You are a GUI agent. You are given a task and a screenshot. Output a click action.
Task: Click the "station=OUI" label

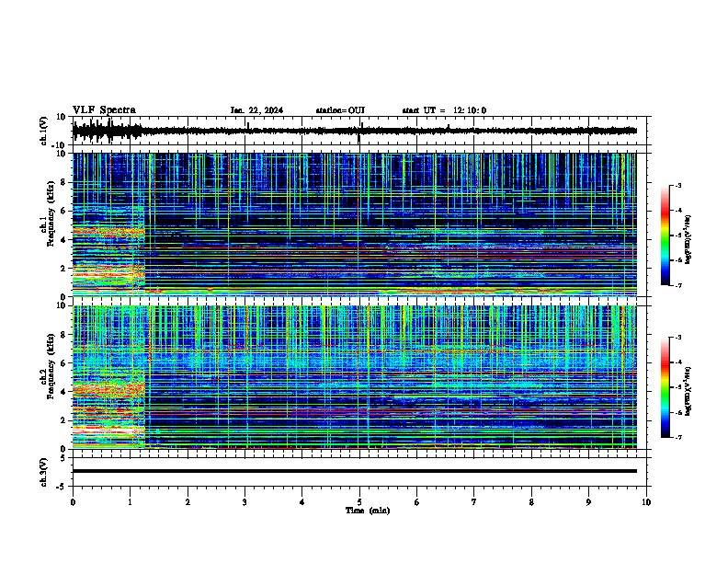(340, 110)
